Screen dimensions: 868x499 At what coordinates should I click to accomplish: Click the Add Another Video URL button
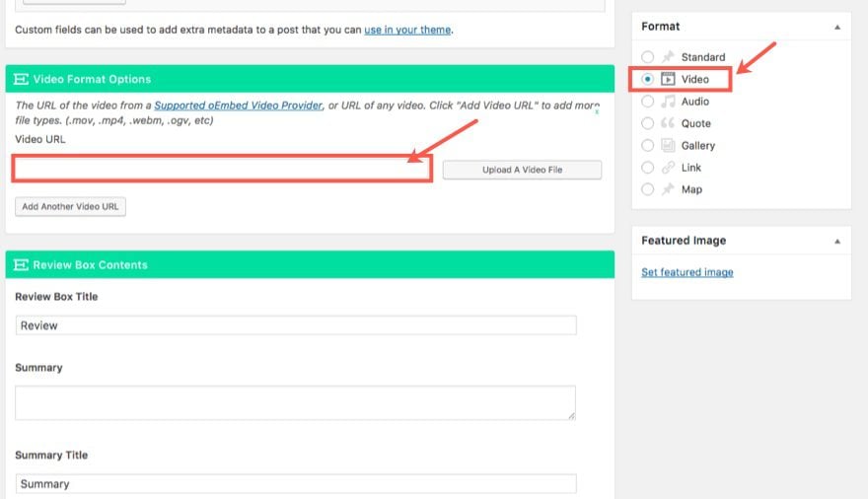70,206
